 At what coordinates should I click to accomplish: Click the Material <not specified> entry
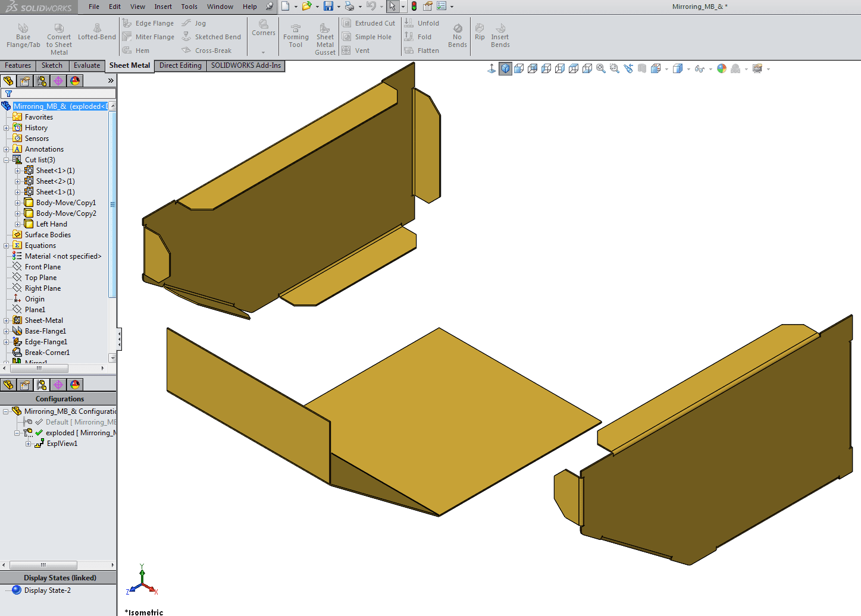pyautogui.click(x=62, y=256)
